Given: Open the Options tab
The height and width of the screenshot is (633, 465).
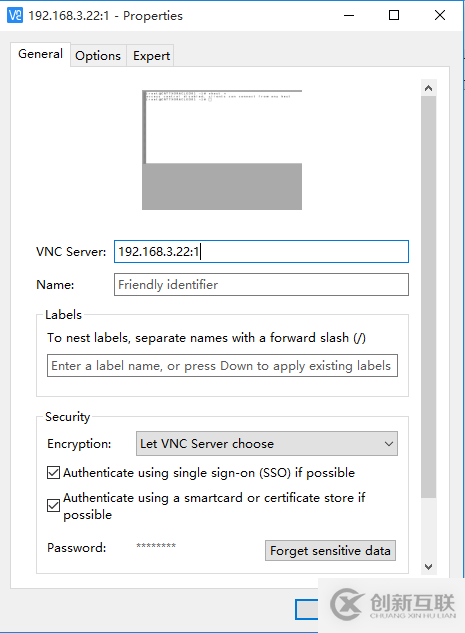Looking at the screenshot, I should point(98,56).
